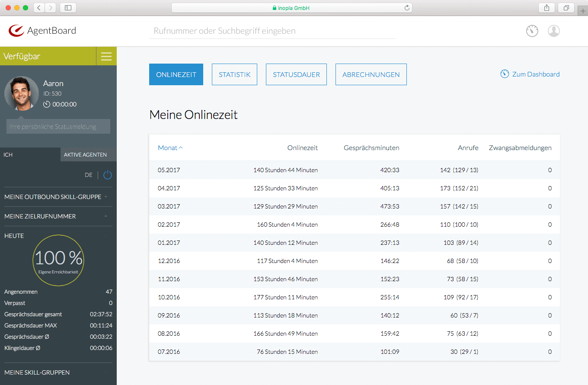Select the 04.2017 month cell
588x385 pixels.
(169, 188)
